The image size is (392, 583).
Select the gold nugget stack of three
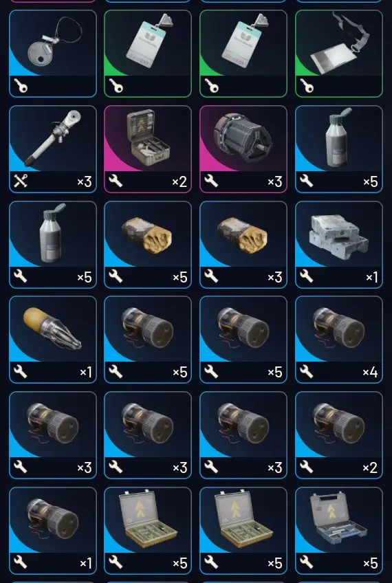(x=243, y=245)
